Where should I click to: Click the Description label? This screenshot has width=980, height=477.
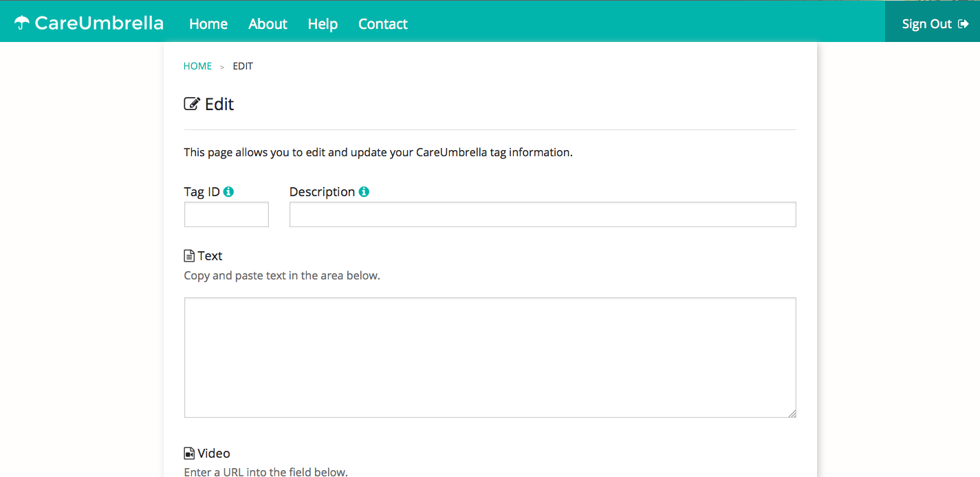click(x=322, y=192)
